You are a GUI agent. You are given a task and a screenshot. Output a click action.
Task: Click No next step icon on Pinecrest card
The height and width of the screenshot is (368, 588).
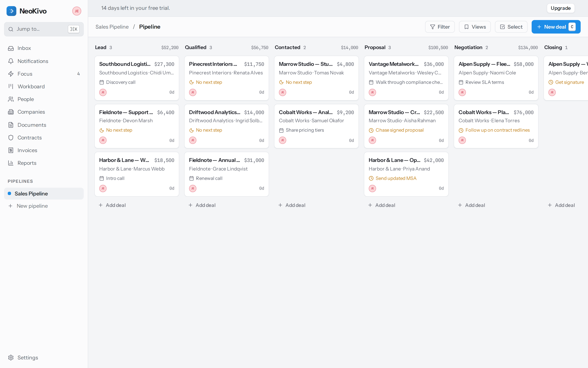[192, 82]
